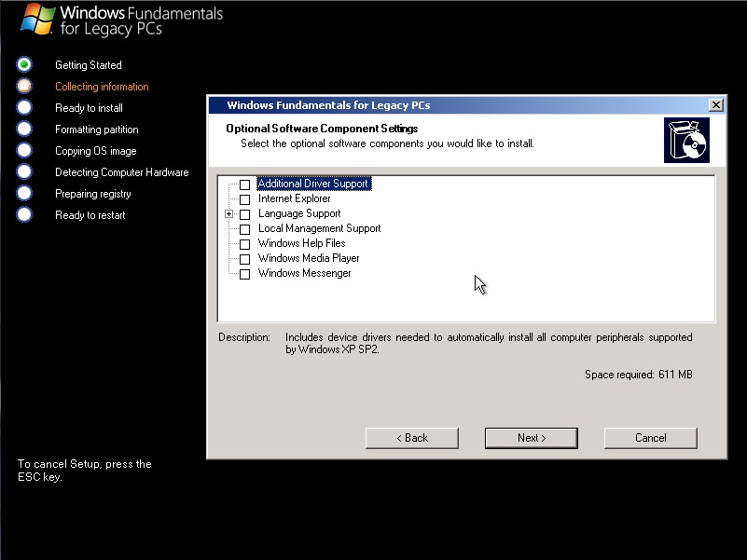Click the Back button
The height and width of the screenshot is (560, 747).
click(x=411, y=438)
